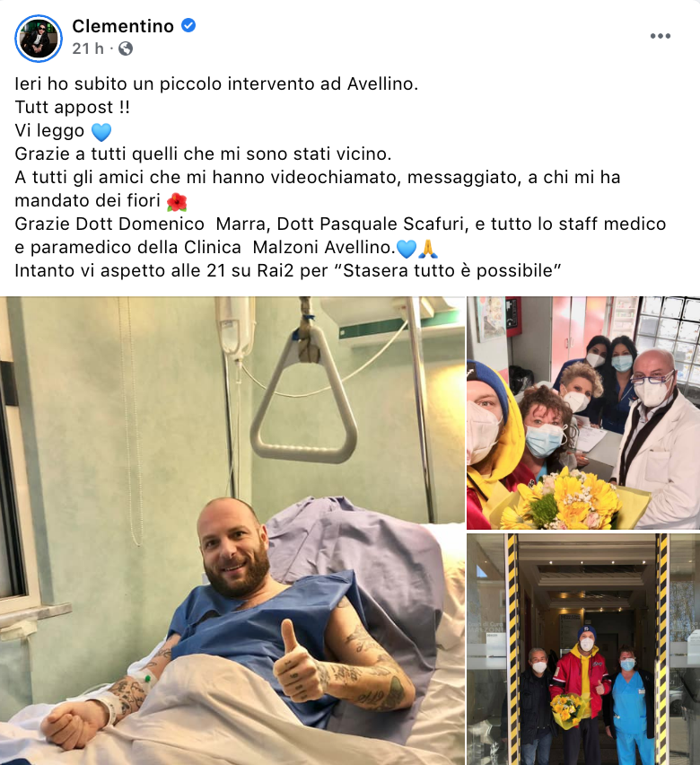This screenshot has height=765, width=700.
Task: Click the verified badge next to Clementino
Action: click(188, 25)
